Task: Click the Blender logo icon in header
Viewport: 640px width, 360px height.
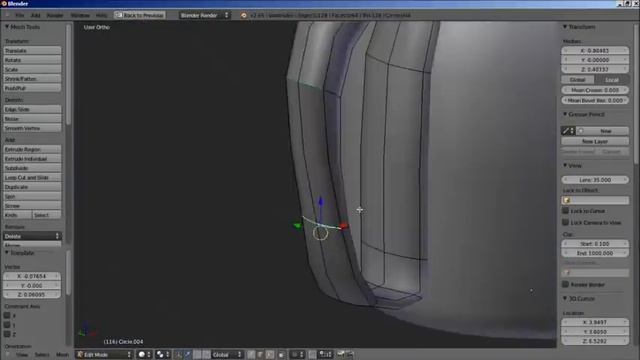Action: 244,15
